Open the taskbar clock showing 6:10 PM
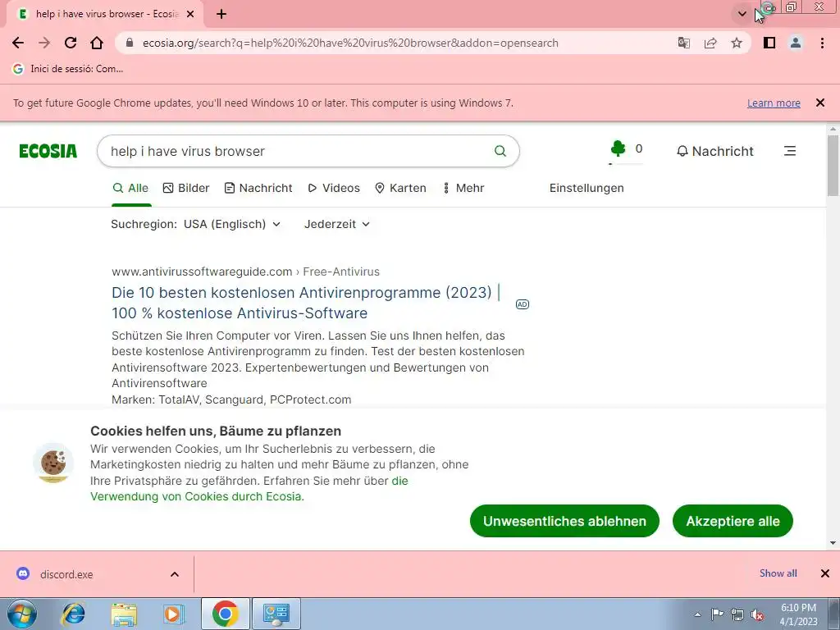Viewport: 840px width, 630px height. tap(799, 614)
